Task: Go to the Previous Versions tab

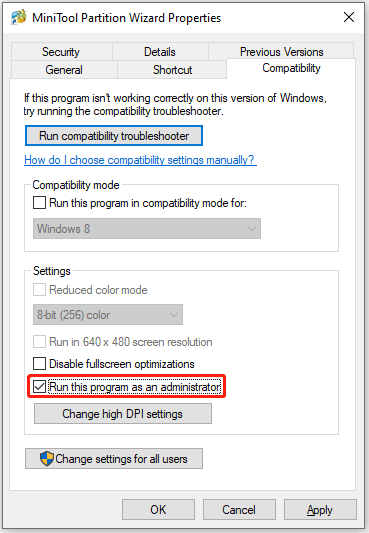Action: pyautogui.click(x=281, y=52)
